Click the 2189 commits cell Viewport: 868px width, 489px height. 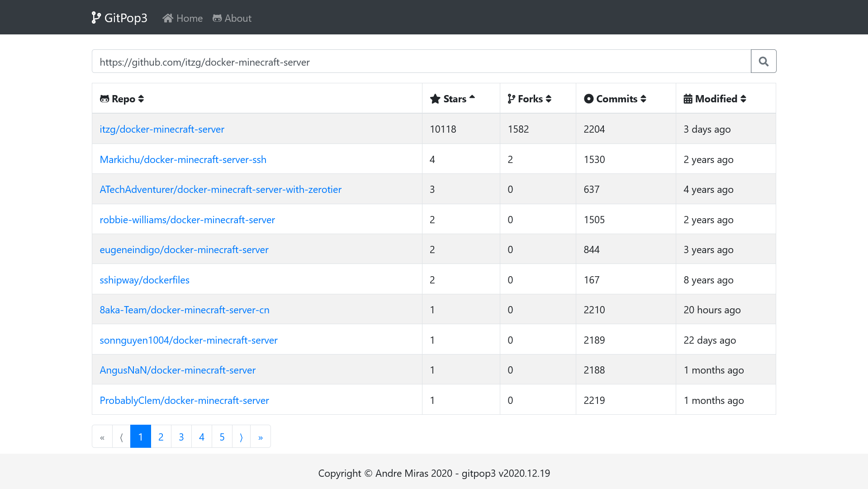pos(626,340)
